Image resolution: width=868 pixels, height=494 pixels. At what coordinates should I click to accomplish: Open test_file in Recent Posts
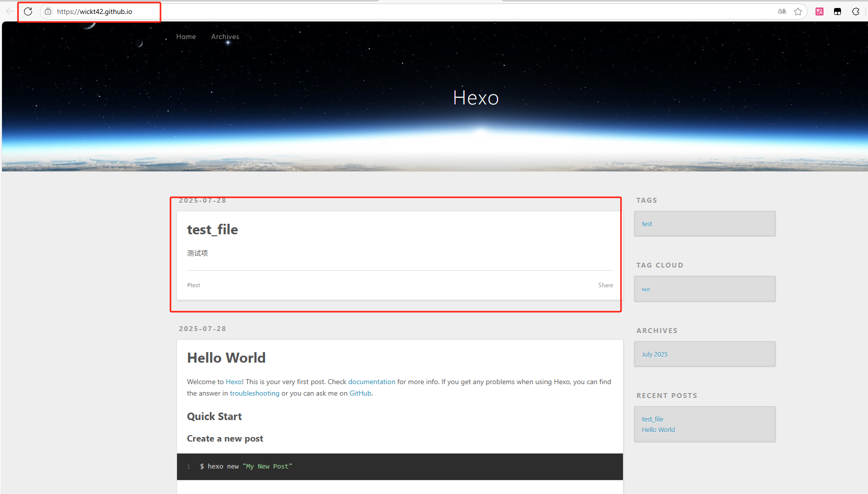(x=652, y=419)
